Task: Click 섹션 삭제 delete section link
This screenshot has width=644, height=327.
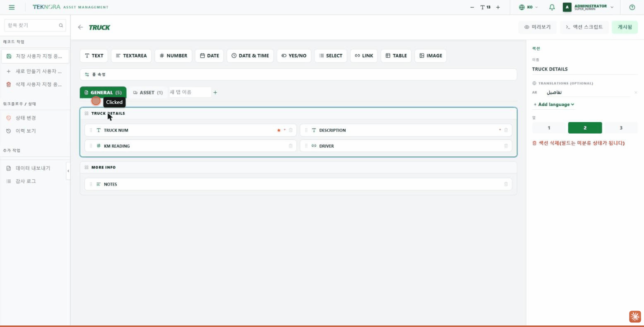Action: [x=578, y=143]
